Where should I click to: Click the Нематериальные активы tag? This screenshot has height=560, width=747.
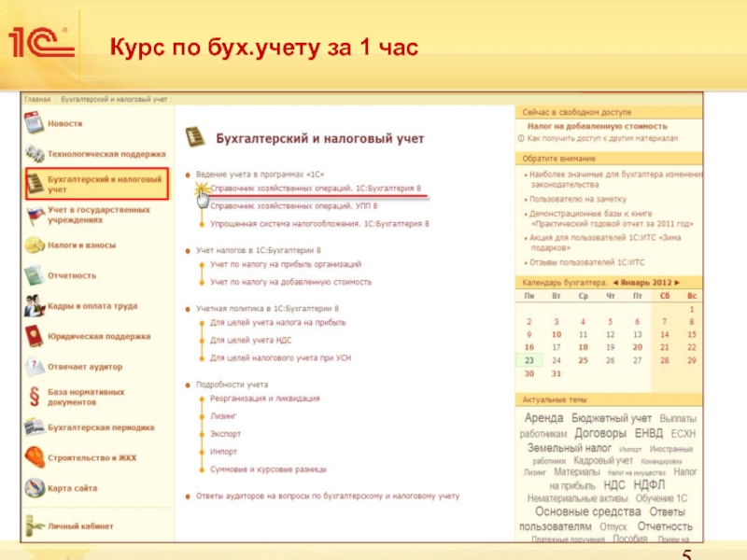tap(577, 498)
